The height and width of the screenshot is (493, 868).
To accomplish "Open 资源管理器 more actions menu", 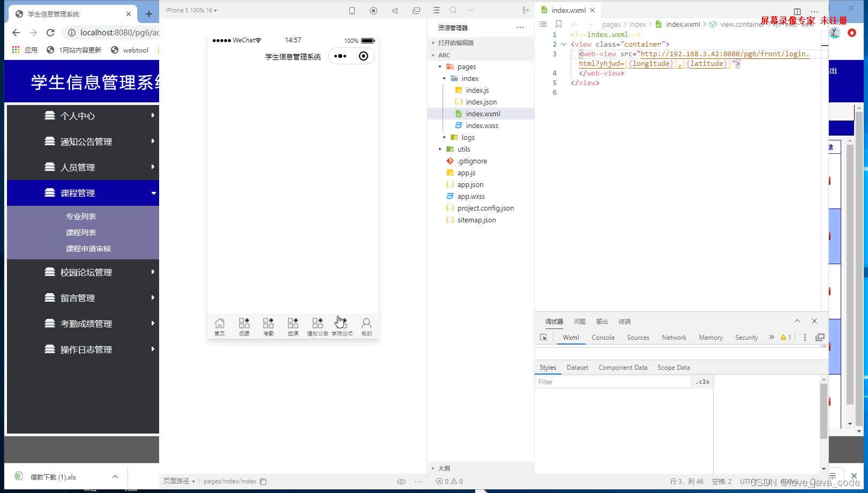I will pyautogui.click(x=520, y=27).
